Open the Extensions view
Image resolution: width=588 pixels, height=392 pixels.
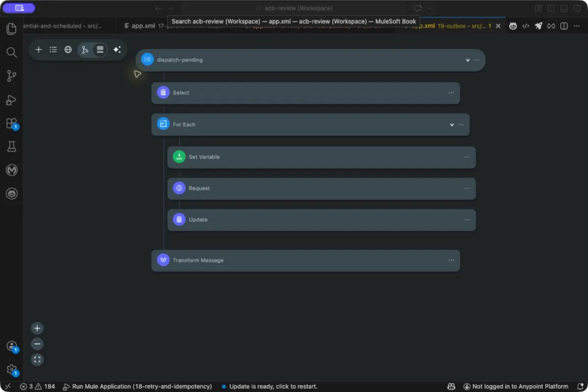point(12,124)
